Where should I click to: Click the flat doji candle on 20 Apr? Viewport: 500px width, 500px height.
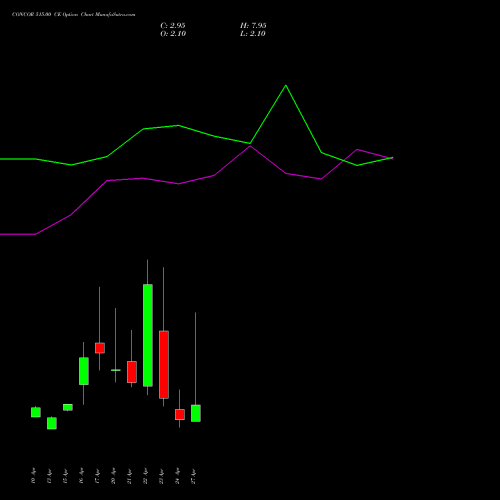point(116,370)
